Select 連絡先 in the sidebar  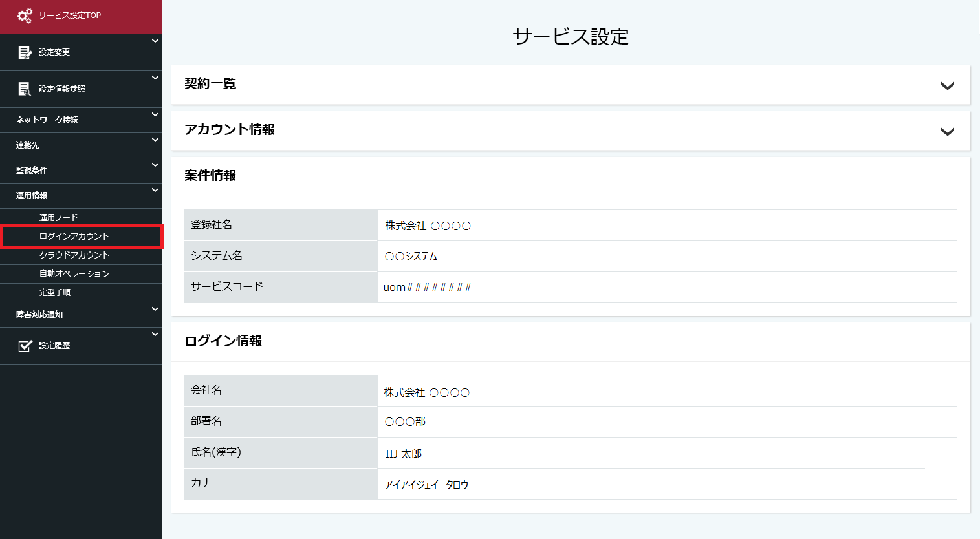(x=81, y=145)
